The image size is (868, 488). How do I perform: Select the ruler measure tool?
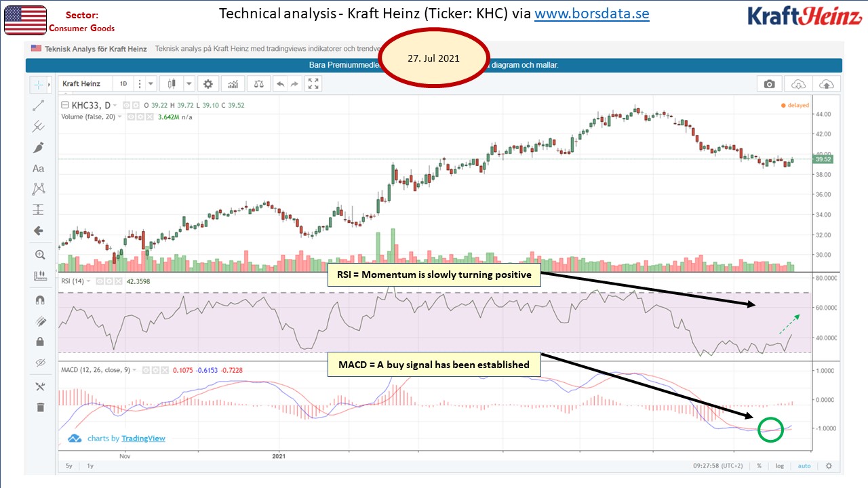point(39,276)
